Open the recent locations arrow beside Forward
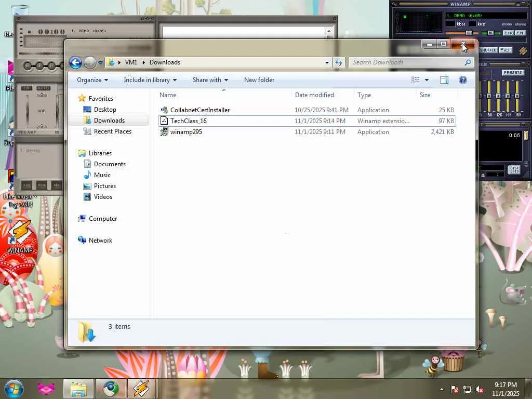Screen dimensions: 532x399 coord(100,63)
